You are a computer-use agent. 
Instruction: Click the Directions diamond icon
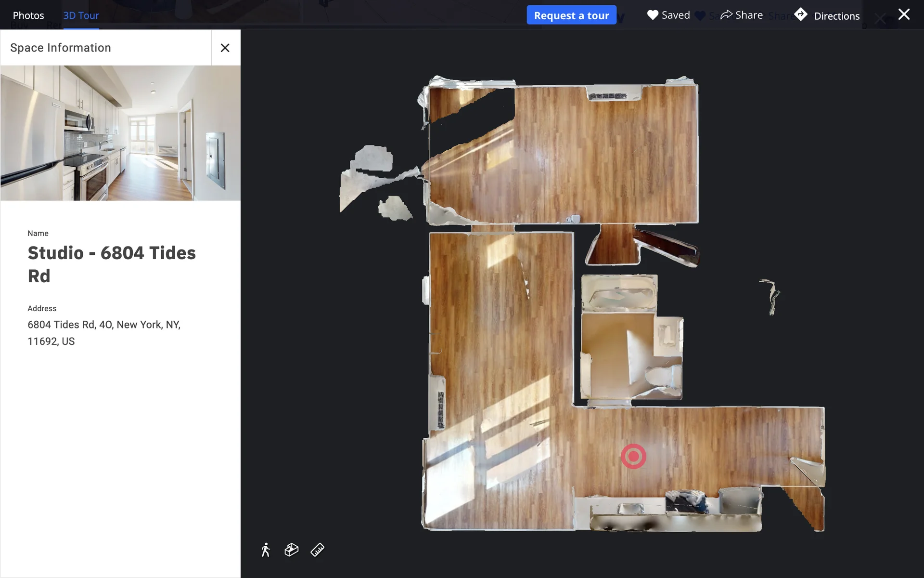[x=801, y=14]
